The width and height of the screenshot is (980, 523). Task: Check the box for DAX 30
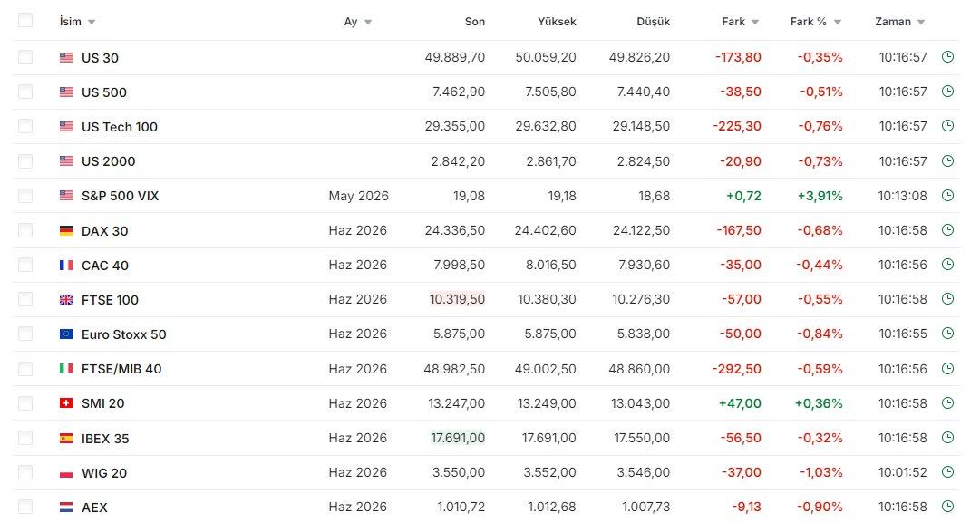25,230
